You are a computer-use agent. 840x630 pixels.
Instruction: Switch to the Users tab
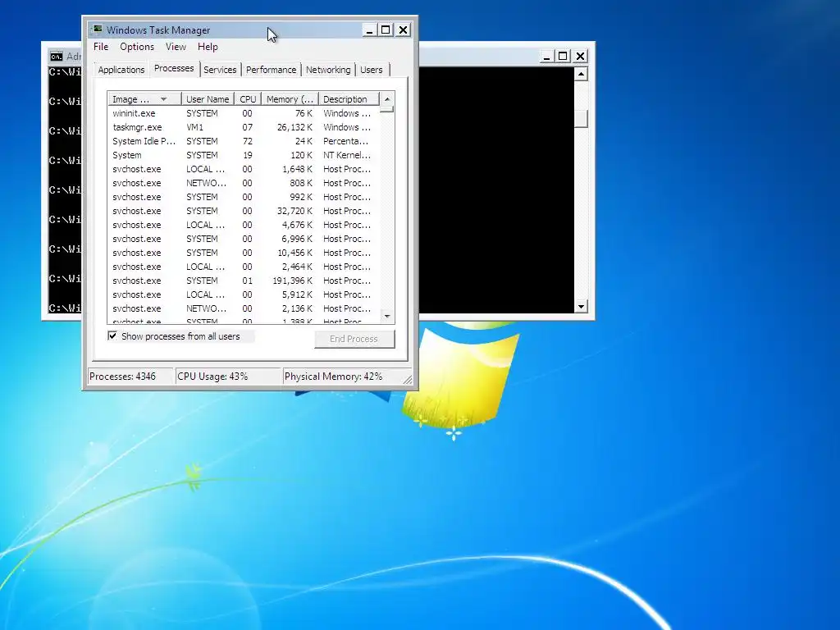(372, 70)
